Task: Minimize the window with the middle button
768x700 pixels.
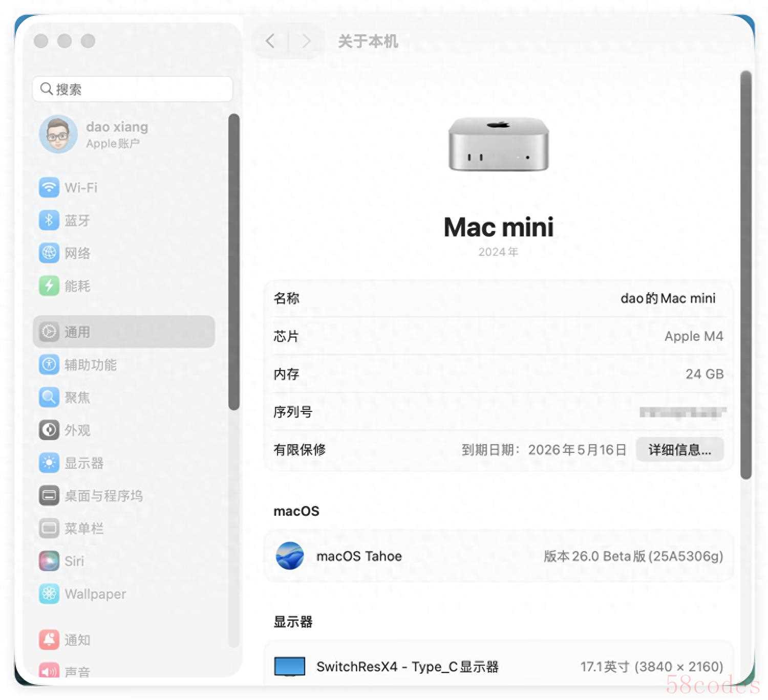Action: tap(65, 41)
